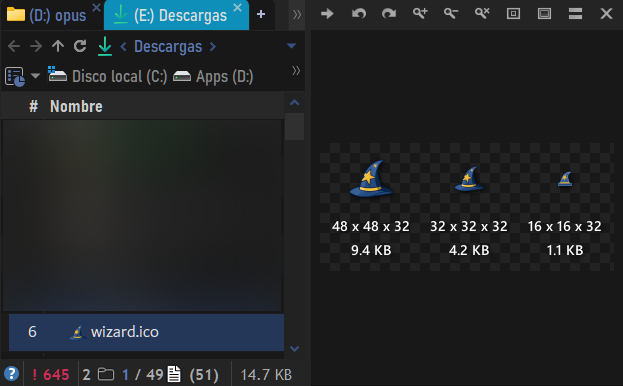Select wizard.ico in the file list
This screenshot has height=386, width=623.
[146, 332]
